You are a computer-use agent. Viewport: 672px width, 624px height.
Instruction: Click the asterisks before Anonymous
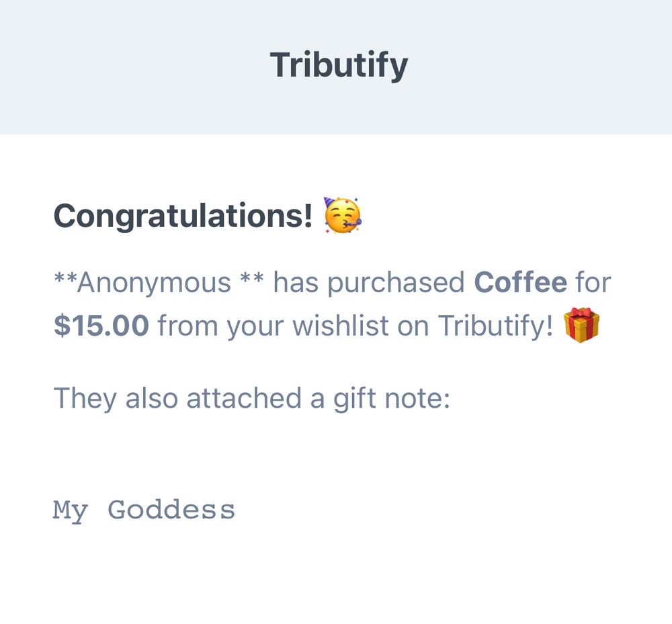coord(65,277)
